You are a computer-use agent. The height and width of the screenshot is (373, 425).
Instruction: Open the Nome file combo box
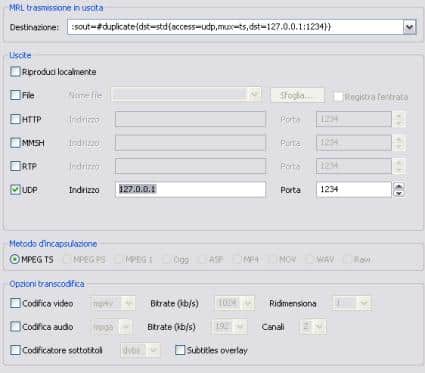[186, 95]
